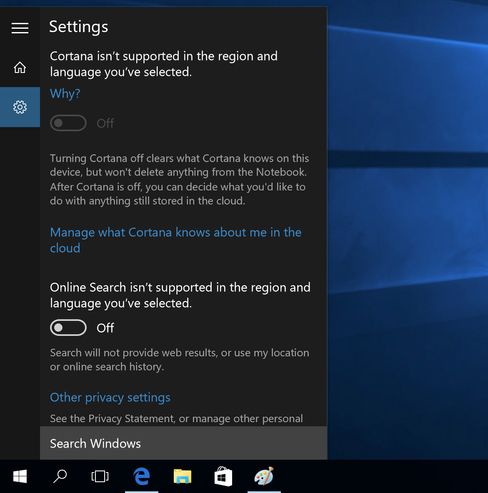
Task: Open Task View on the taskbar
Action: [x=100, y=476]
